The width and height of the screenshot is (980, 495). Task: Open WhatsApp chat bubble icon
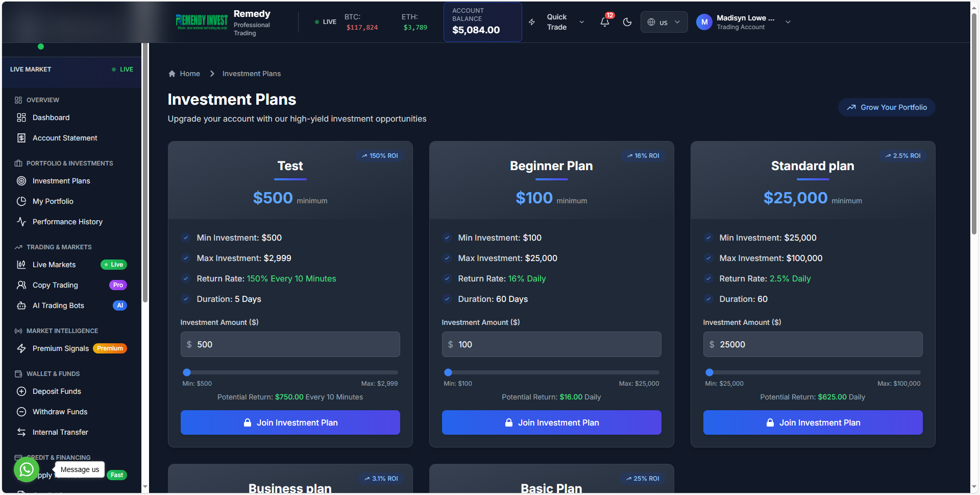click(x=27, y=469)
